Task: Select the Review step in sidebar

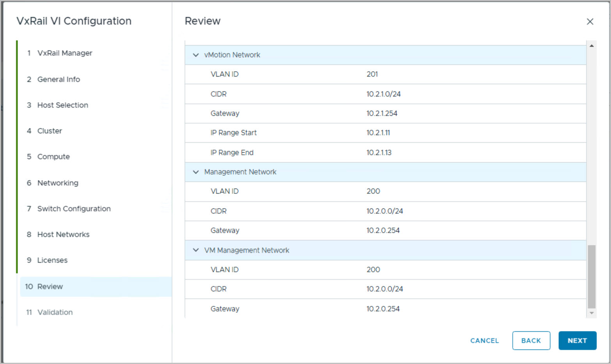Action: coord(50,287)
